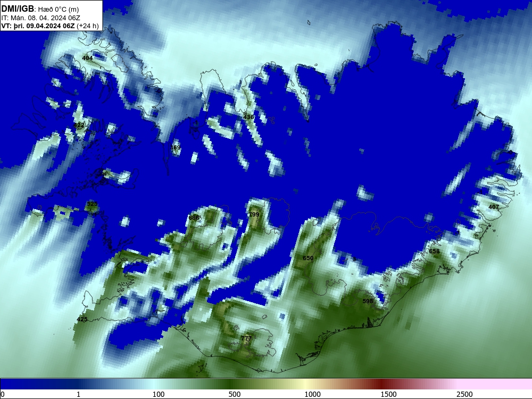Viewport: 532px width, 399px height.
Task: Click the 1 tick on the colour scale
Action: (x=78, y=394)
